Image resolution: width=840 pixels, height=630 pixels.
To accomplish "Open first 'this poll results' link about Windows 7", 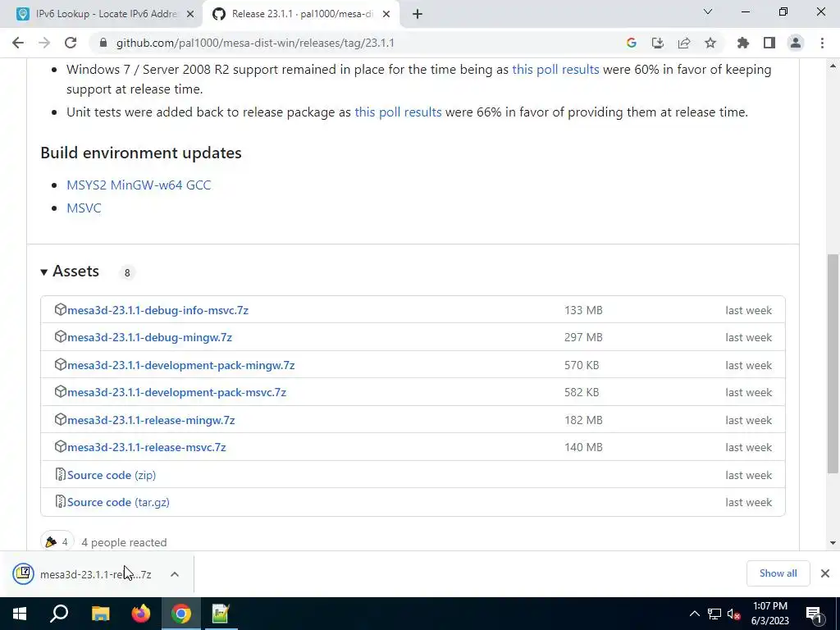I will pyautogui.click(x=555, y=69).
